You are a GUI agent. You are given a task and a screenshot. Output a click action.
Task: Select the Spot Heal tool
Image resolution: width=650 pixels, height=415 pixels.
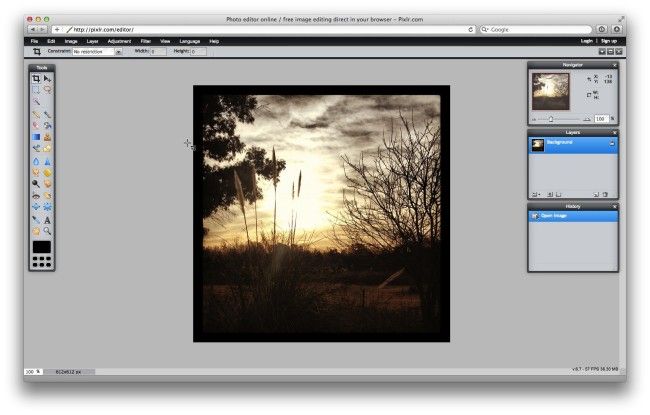click(x=48, y=195)
